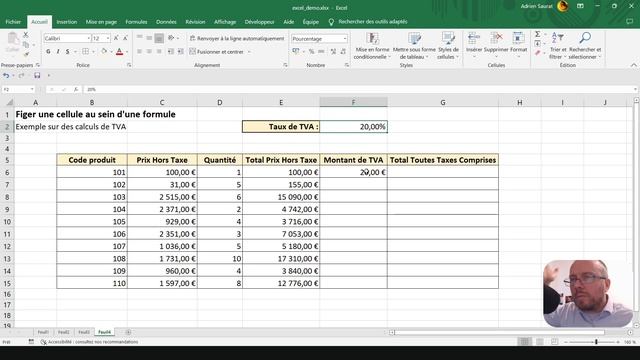Switch to the Affichage tab
The height and width of the screenshot is (360, 640).
click(225, 22)
